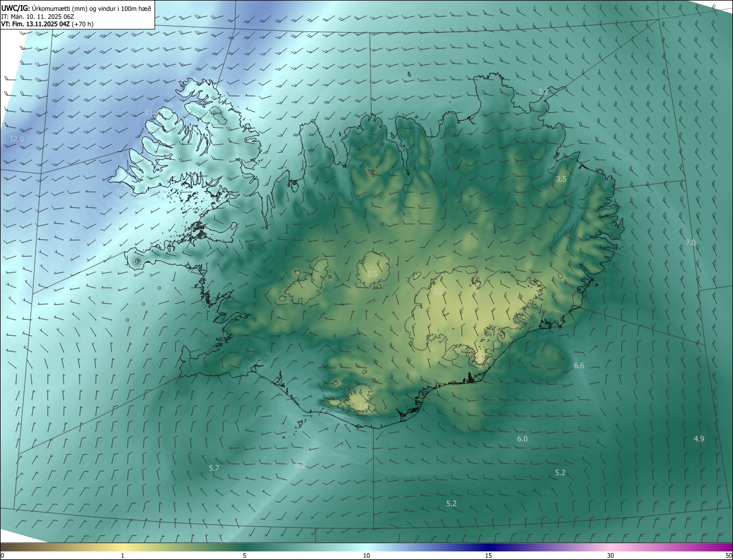Select the 4.9 value label on the map
The image size is (733, 560).
tap(699, 439)
